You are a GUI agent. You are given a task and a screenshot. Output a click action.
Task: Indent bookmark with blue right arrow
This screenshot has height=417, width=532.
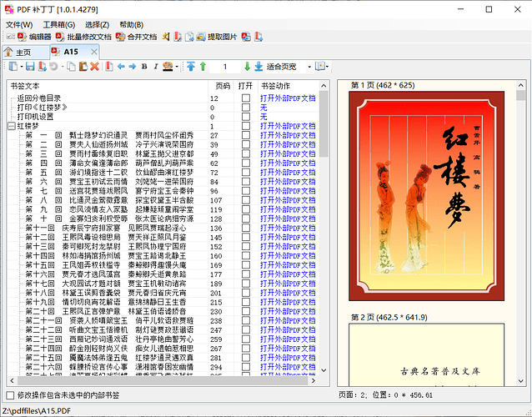click(x=133, y=67)
